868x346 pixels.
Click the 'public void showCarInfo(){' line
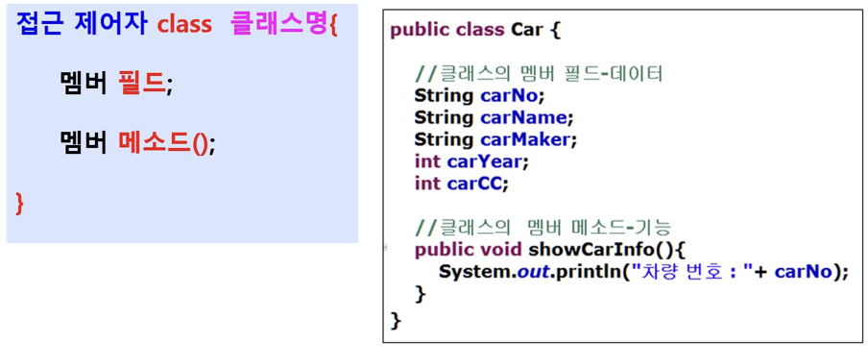point(550,249)
